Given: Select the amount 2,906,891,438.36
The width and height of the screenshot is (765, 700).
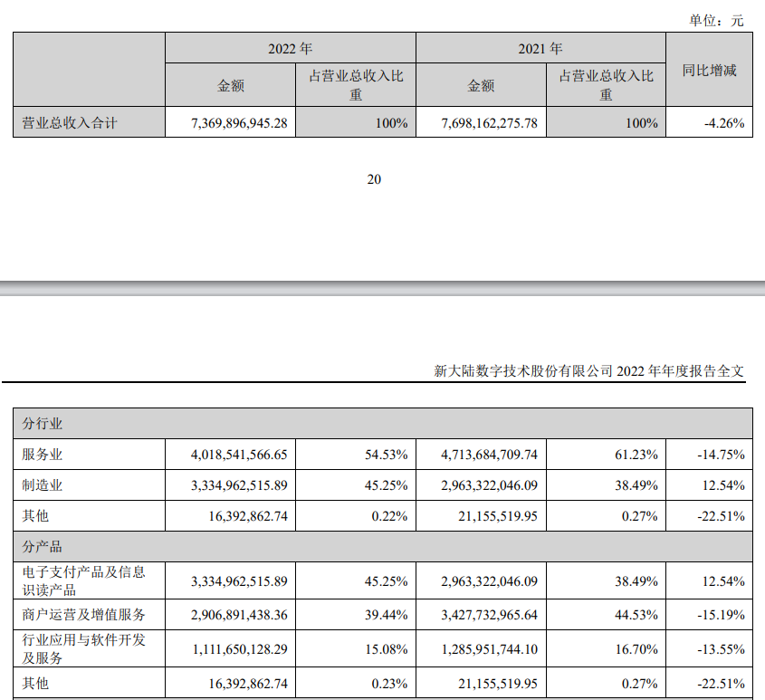Looking at the screenshot, I should pos(239,615).
